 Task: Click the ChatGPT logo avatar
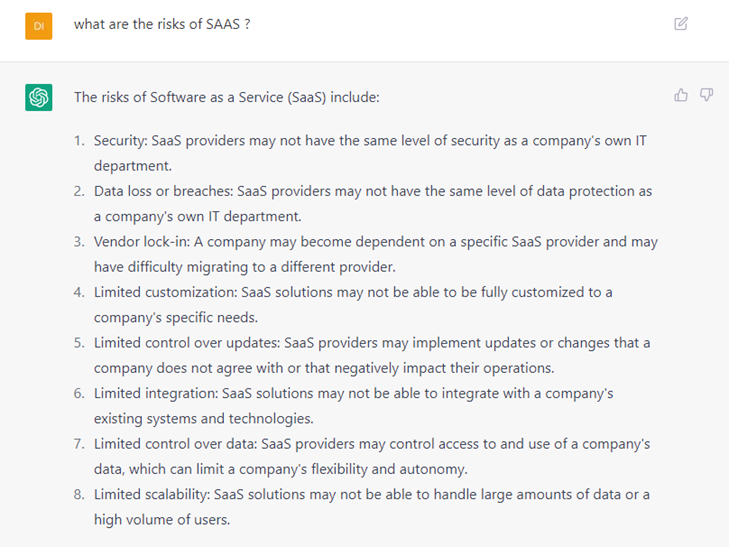click(39, 97)
